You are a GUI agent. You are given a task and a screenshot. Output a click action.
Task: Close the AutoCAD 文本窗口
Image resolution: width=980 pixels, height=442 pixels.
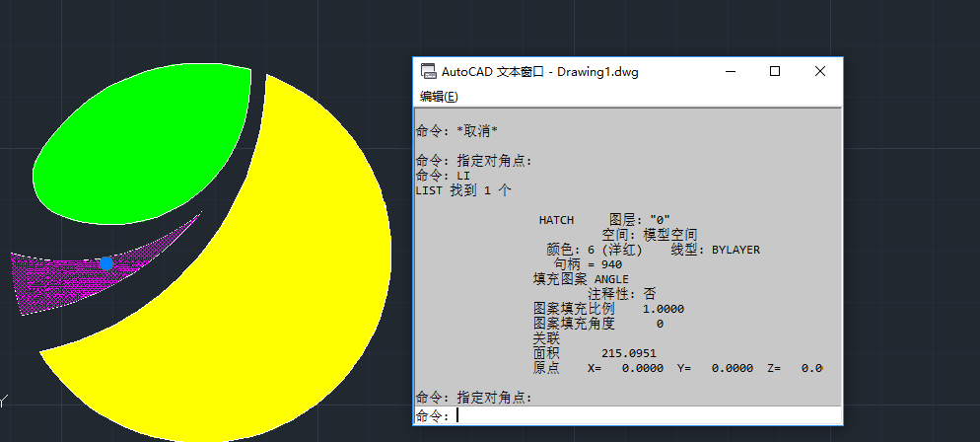[x=819, y=71]
